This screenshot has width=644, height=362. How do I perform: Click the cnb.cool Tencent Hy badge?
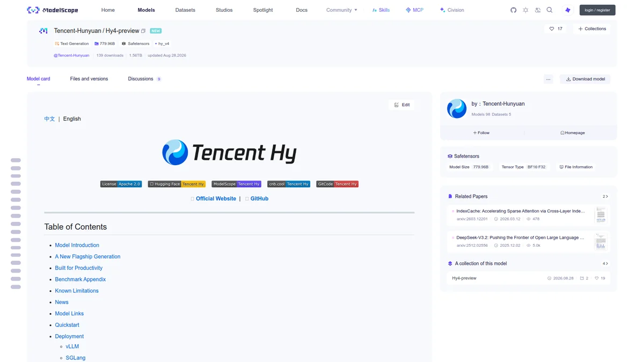(x=289, y=184)
